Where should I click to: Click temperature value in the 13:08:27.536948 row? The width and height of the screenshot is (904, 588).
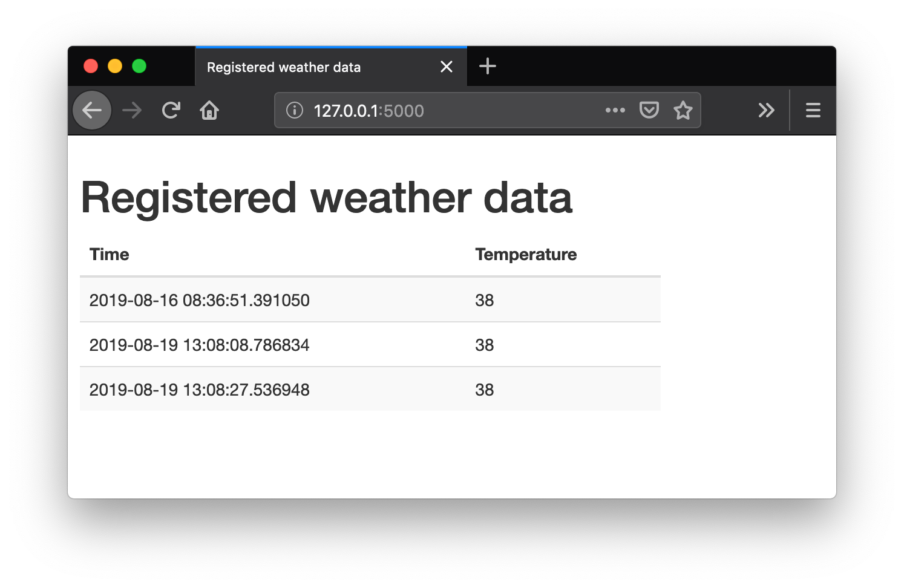(x=484, y=390)
